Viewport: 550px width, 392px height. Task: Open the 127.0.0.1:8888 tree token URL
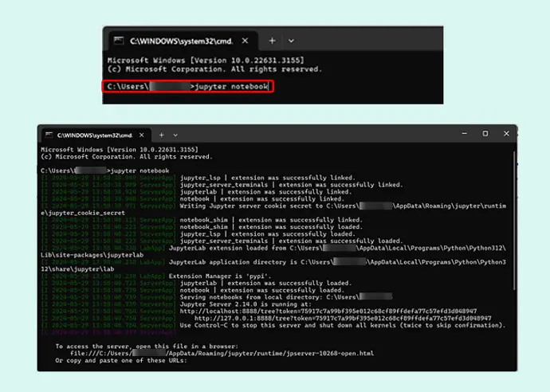pyautogui.click(x=343, y=318)
